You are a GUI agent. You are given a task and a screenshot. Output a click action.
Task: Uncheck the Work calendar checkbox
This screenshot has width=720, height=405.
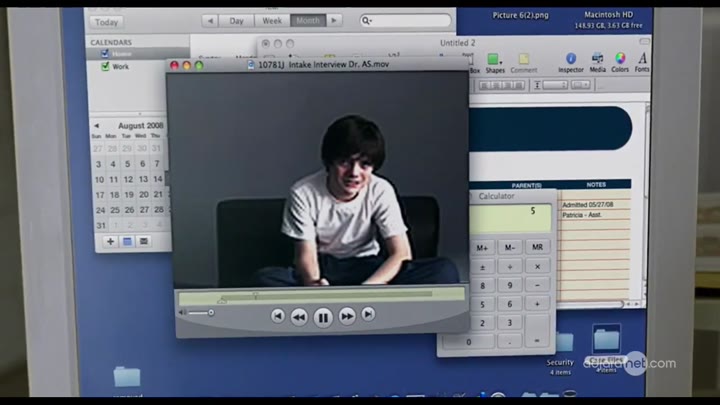105,67
